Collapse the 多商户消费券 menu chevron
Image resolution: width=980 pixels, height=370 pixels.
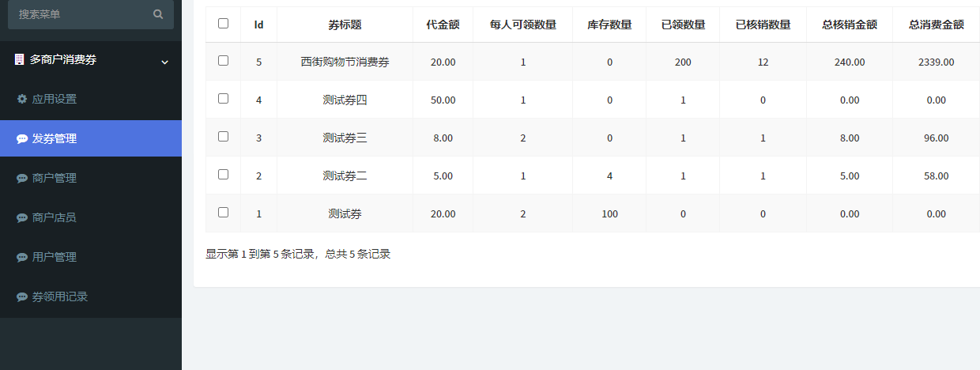(164, 62)
